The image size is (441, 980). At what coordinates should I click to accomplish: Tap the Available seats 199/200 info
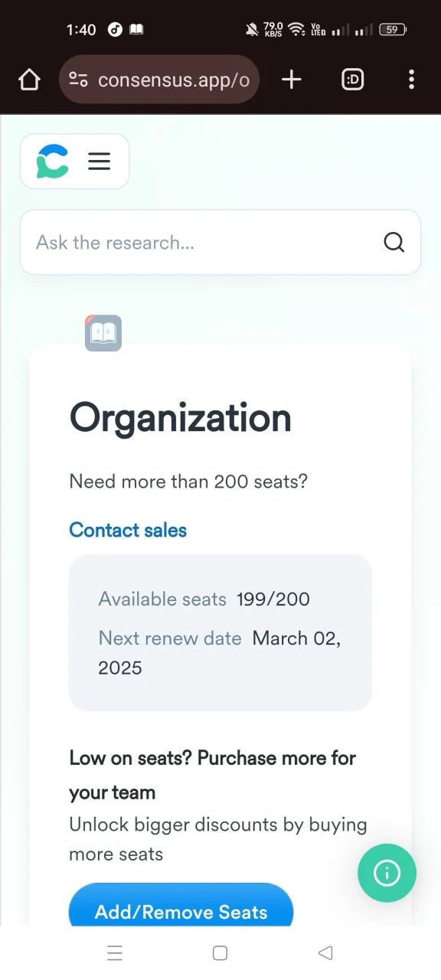pyautogui.click(x=204, y=599)
